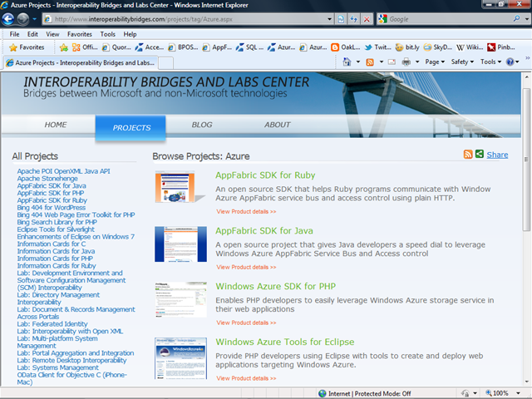532x399 pixels.
Task: Open Apache POI OpenXML Java API sidebar link
Action: [x=63, y=171]
